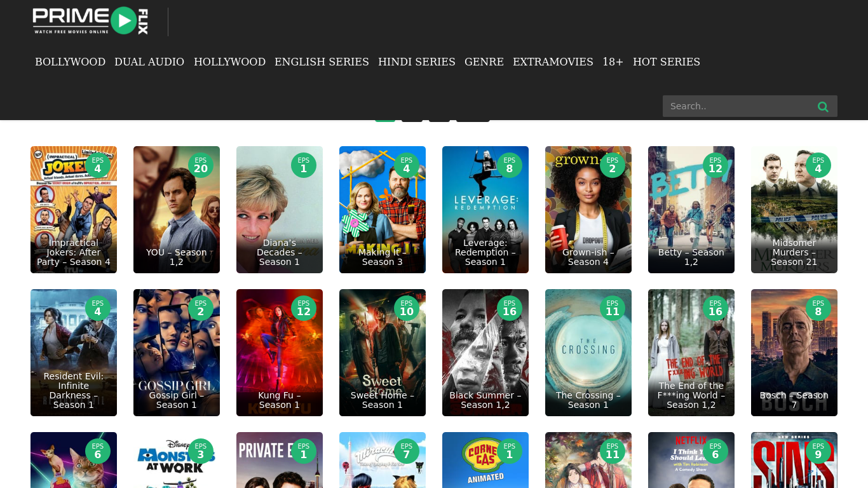Open the GENRE dropdown
Image resolution: width=868 pixels, height=488 pixels.
[484, 62]
